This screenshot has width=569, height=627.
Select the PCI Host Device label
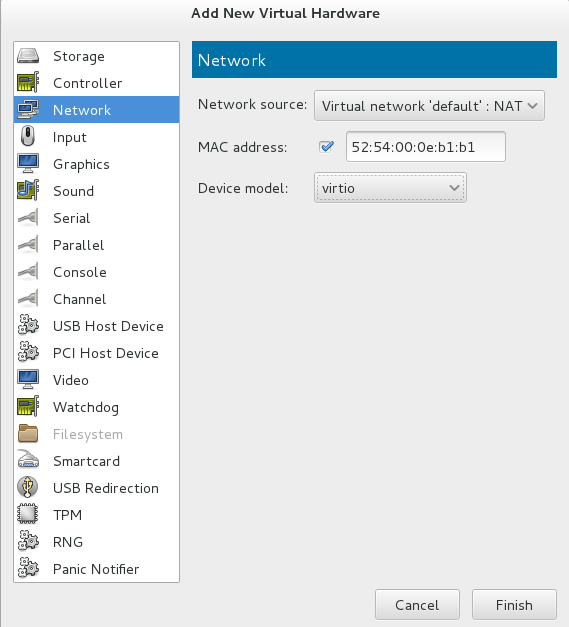(106, 353)
